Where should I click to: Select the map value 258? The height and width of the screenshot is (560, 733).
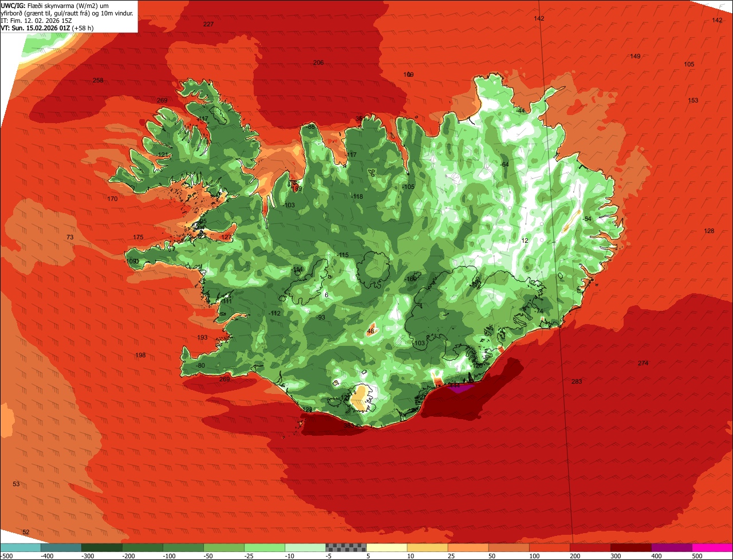98,80
